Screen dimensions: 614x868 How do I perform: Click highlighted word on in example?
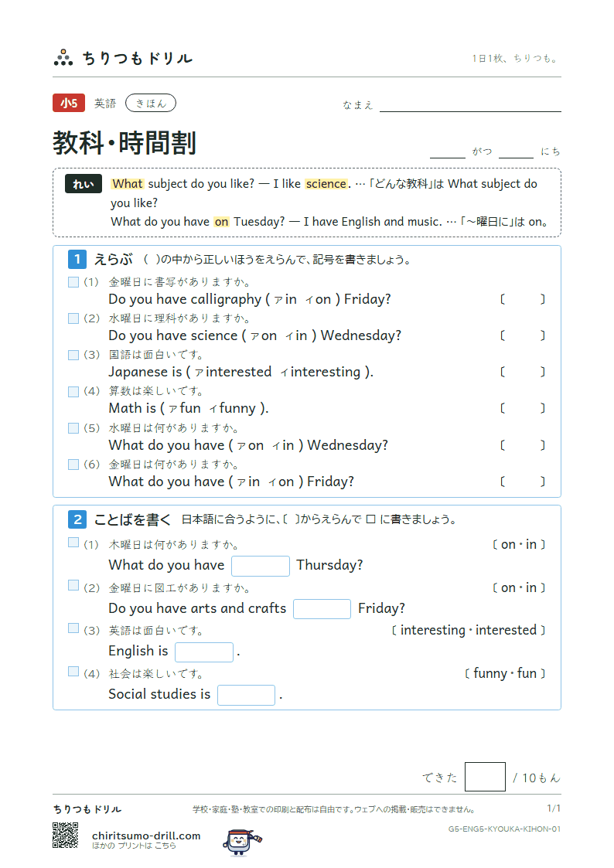click(221, 222)
